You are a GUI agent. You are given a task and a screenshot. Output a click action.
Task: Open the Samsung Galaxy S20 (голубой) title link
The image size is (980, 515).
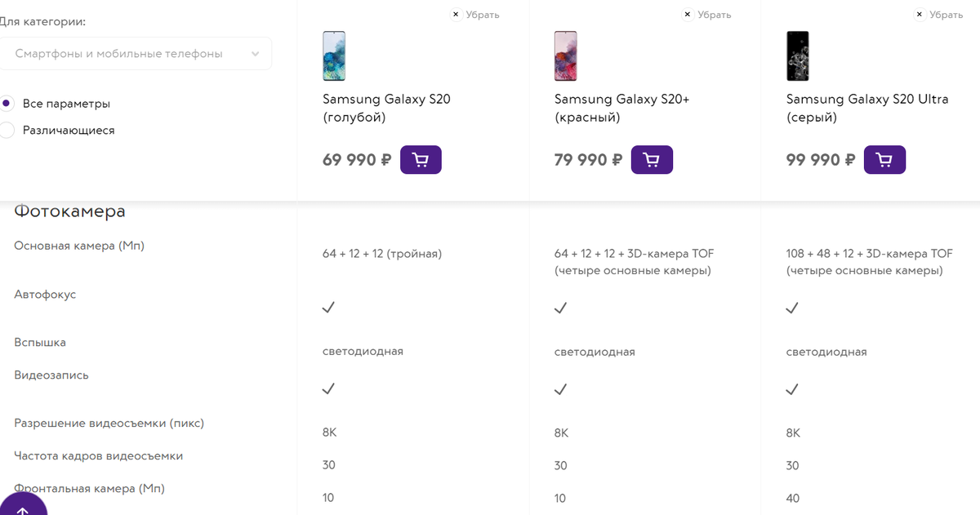pos(386,108)
